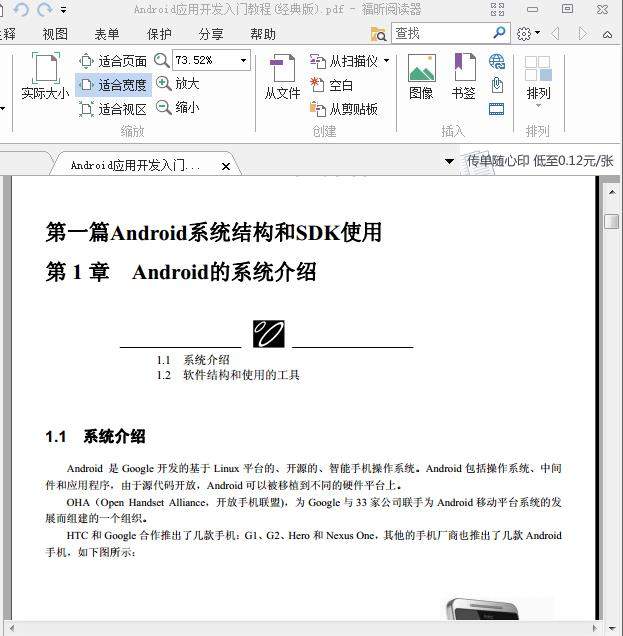Open the 保护 ribbon tab
Screen dimensions: 623x636
click(x=159, y=34)
